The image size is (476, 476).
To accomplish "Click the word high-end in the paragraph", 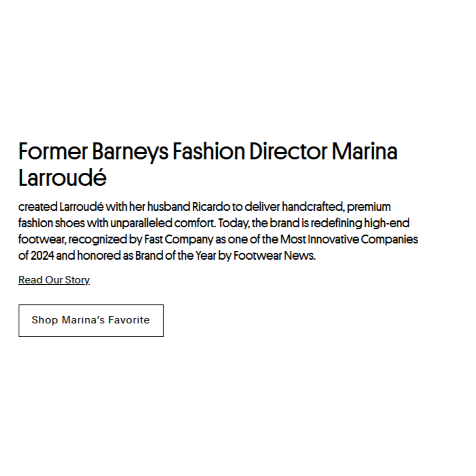I will 387,223.
